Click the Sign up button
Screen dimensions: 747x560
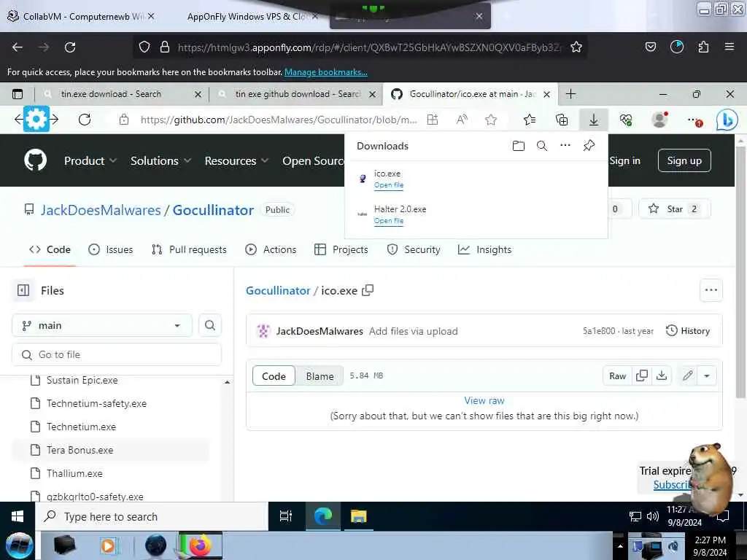click(x=684, y=160)
